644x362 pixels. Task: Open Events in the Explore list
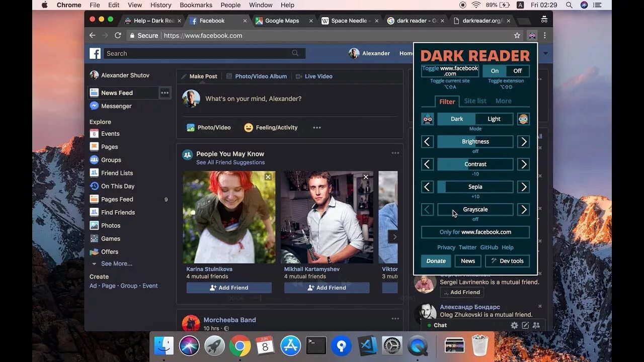click(105, 134)
